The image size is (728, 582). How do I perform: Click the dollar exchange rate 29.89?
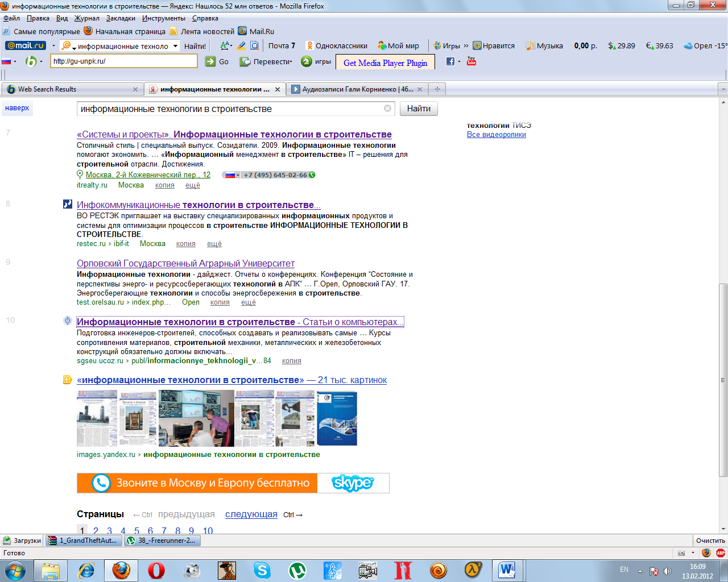622,45
